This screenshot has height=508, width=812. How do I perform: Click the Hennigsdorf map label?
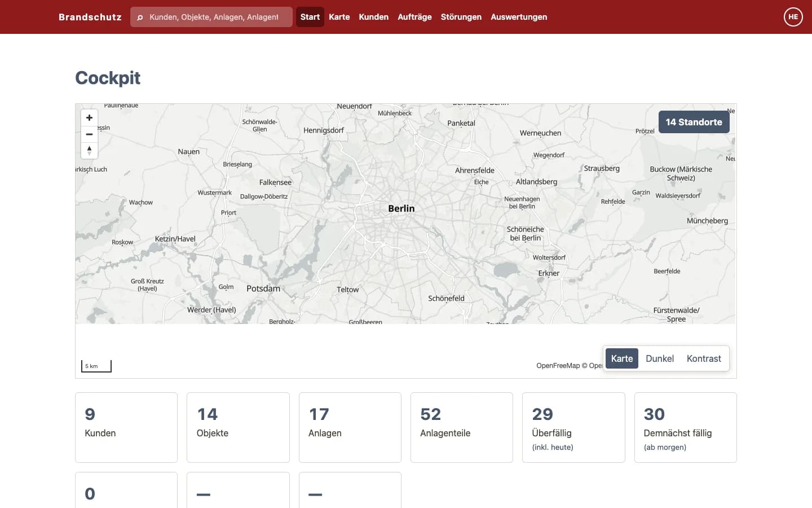pos(324,130)
